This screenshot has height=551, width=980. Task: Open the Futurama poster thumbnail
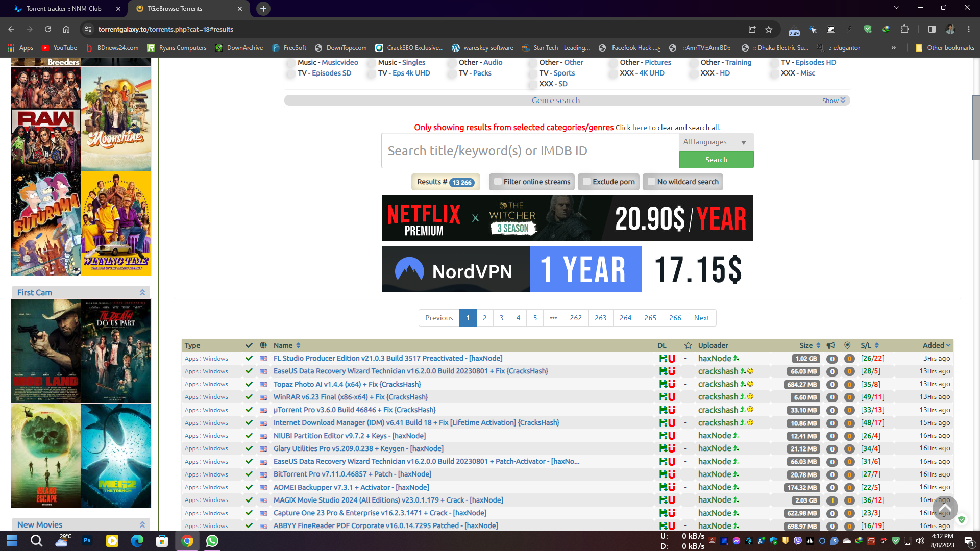coord(46,223)
